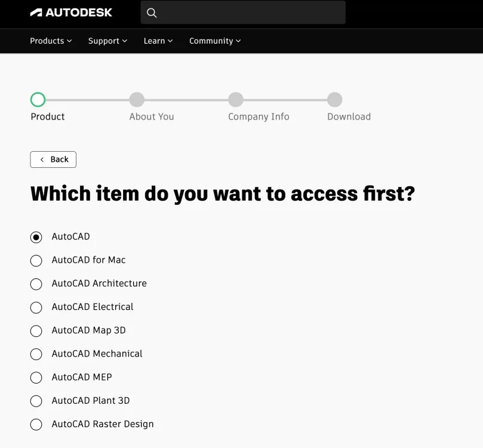Select the AutoCAD MEP option
The height and width of the screenshot is (448, 483).
click(36, 378)
